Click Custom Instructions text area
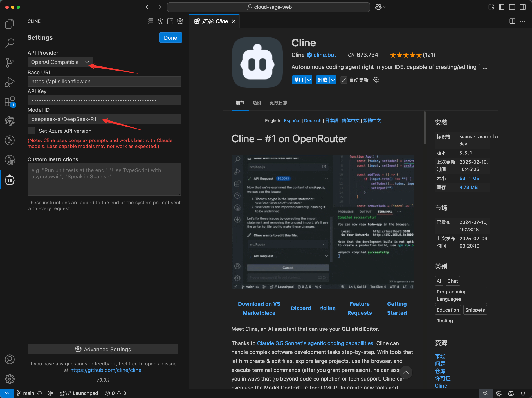This screenshot has width=532, height=398. tap(104, 179)
